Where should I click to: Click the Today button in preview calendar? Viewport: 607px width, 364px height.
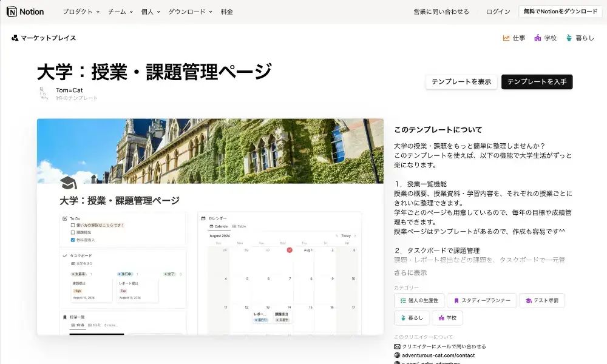(346, 235)
